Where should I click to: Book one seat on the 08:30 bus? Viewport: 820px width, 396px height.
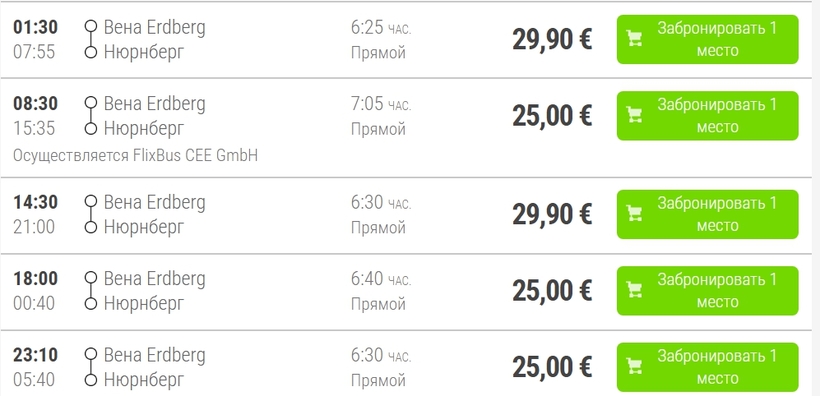click(x=708, y=116)
